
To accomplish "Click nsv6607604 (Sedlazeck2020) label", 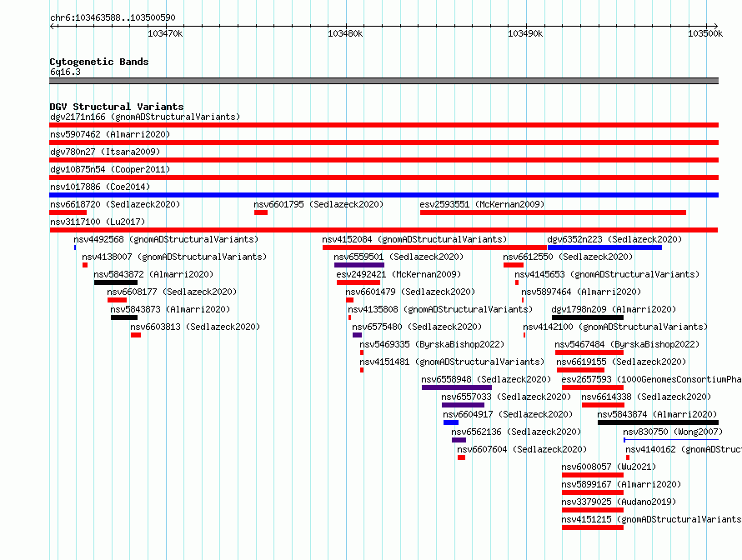I will pos(522,449).
